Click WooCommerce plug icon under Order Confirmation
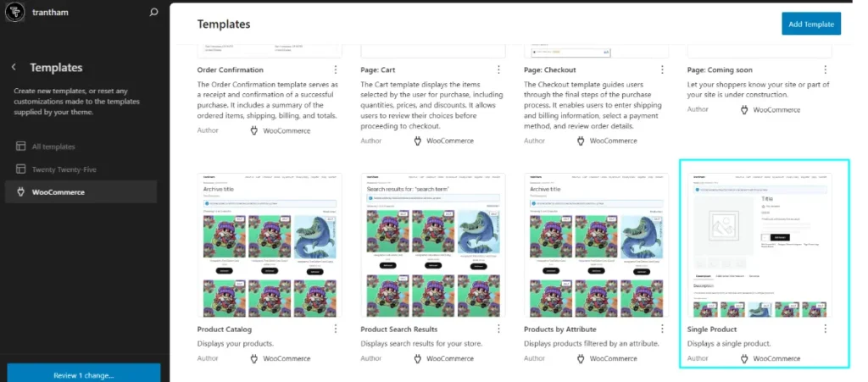 pyautogui.click(x=254, y=130)
